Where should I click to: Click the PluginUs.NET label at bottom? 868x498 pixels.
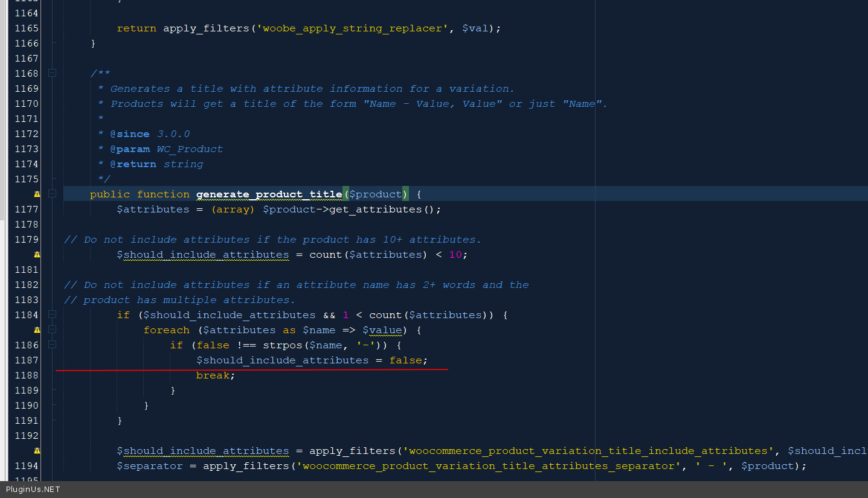point(33,490)
